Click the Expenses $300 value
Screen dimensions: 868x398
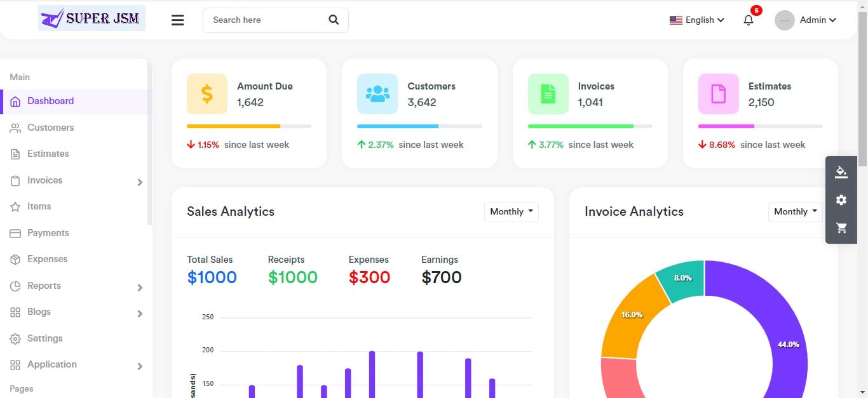pyautogui.click(x=369, y=277)
